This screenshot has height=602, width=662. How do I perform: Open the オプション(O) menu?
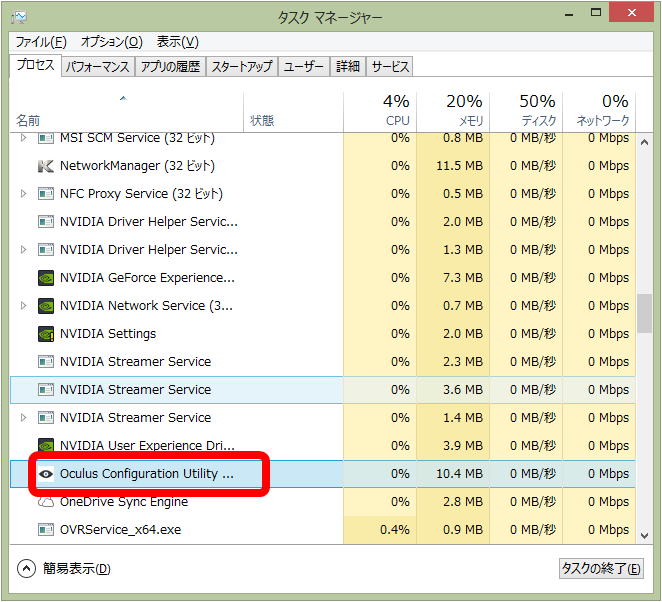112,42
